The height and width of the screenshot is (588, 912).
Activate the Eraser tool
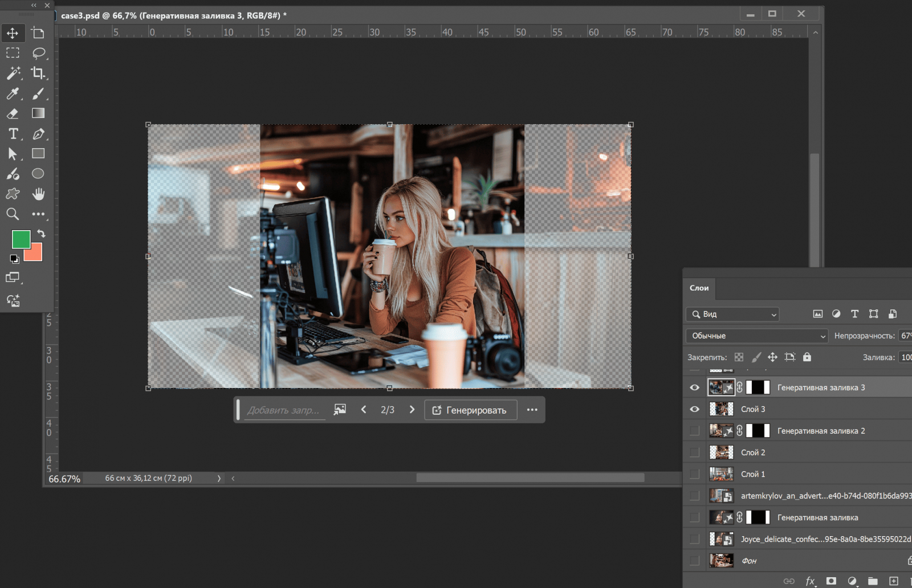(13, 113)
